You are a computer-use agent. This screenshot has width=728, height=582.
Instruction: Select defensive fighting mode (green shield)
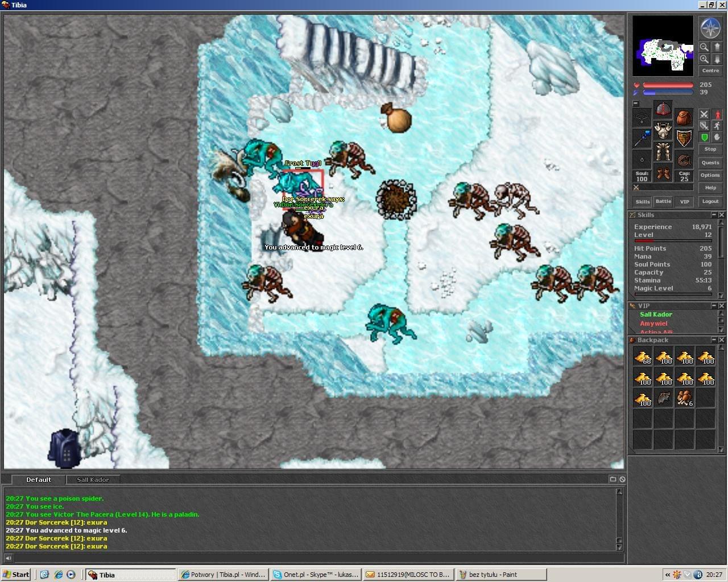pos(704,137)
